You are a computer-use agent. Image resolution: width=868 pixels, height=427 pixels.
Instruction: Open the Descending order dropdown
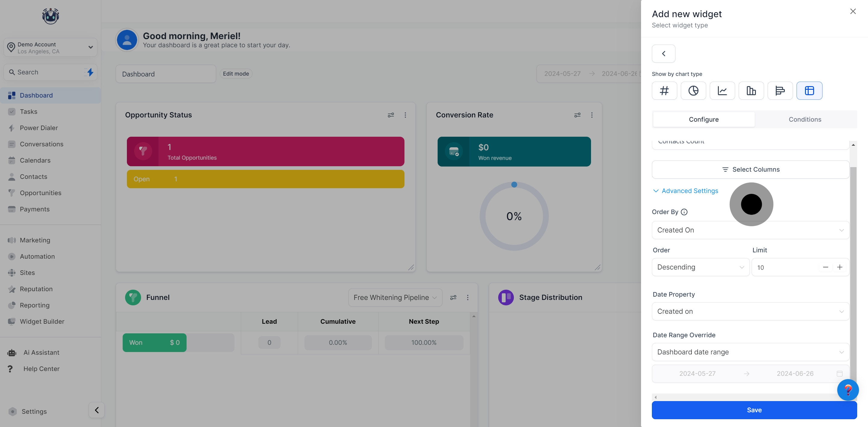tap(700, 267)
